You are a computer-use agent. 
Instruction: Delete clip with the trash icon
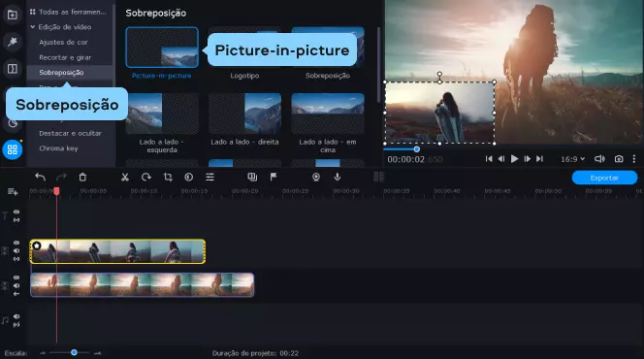[x=82, y=177]
